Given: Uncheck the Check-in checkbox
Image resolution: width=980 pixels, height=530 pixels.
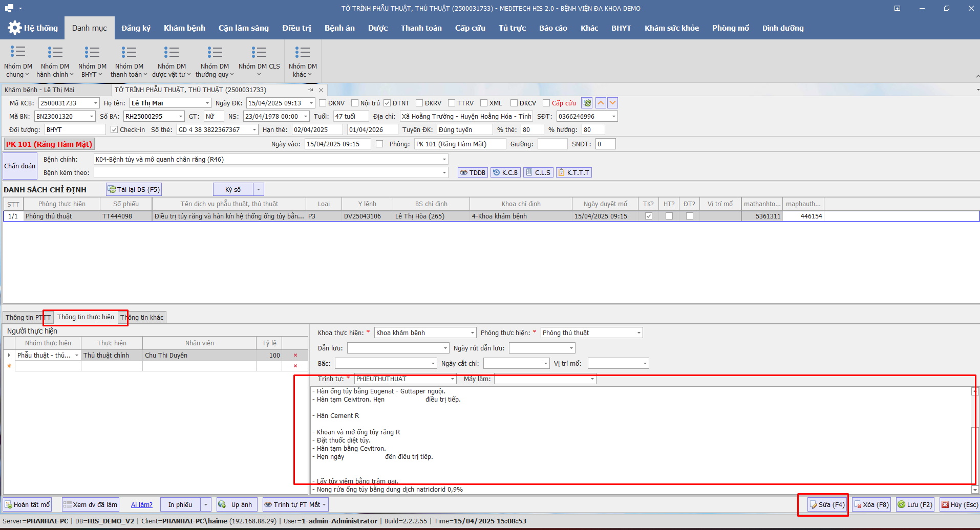Looking at the screenshot, I should 114,129.
